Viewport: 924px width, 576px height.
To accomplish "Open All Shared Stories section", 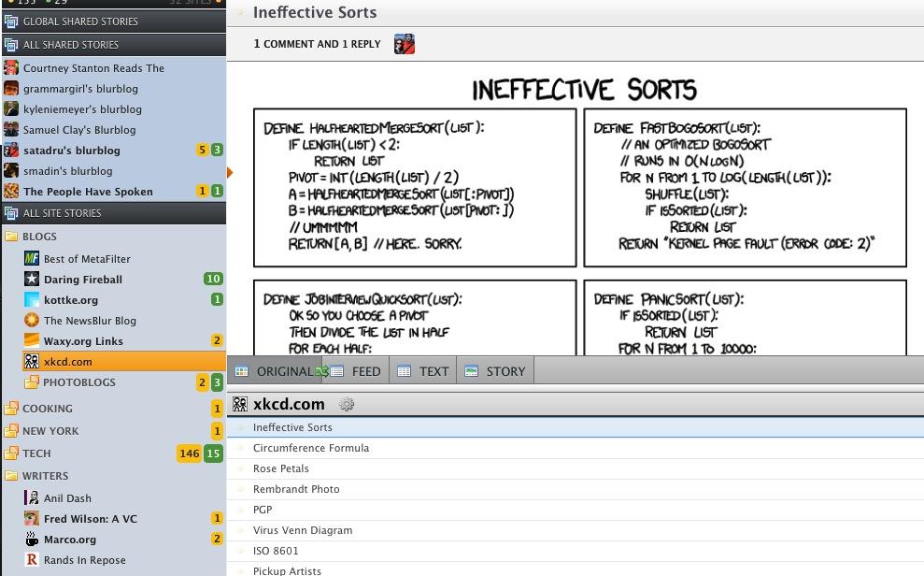I will [114, 45].
